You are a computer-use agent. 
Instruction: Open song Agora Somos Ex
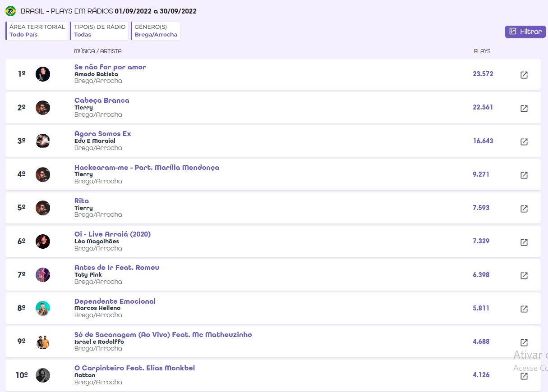click(x=102, y=134)
